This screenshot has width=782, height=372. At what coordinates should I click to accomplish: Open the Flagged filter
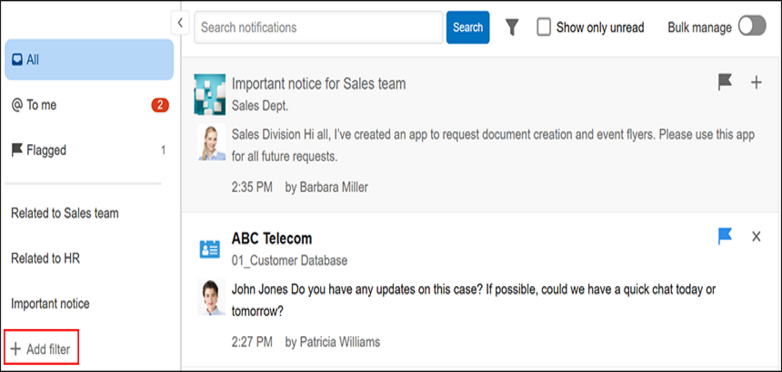(89, 150)
